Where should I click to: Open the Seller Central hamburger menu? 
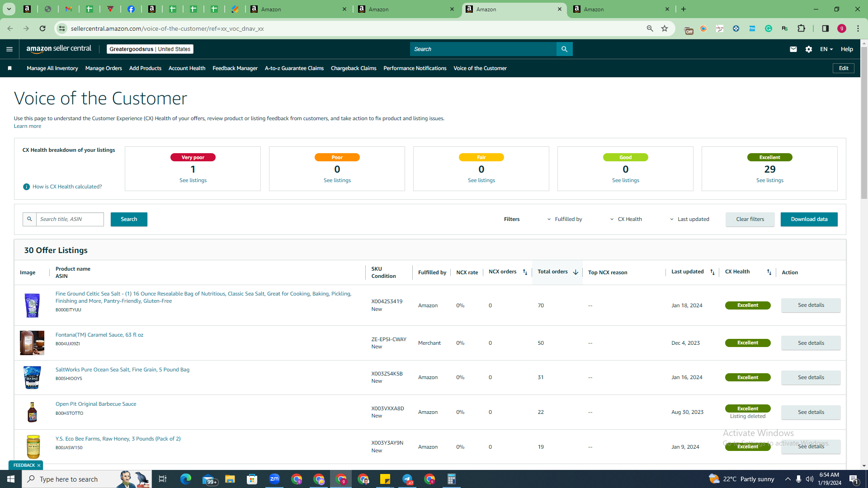point(9,49)
